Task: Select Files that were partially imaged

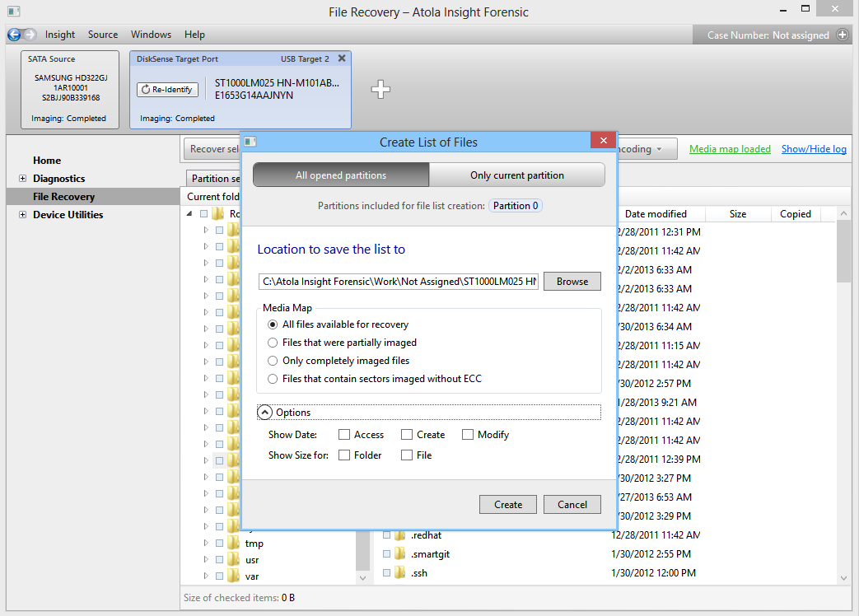Action: (x=273, y=343)
